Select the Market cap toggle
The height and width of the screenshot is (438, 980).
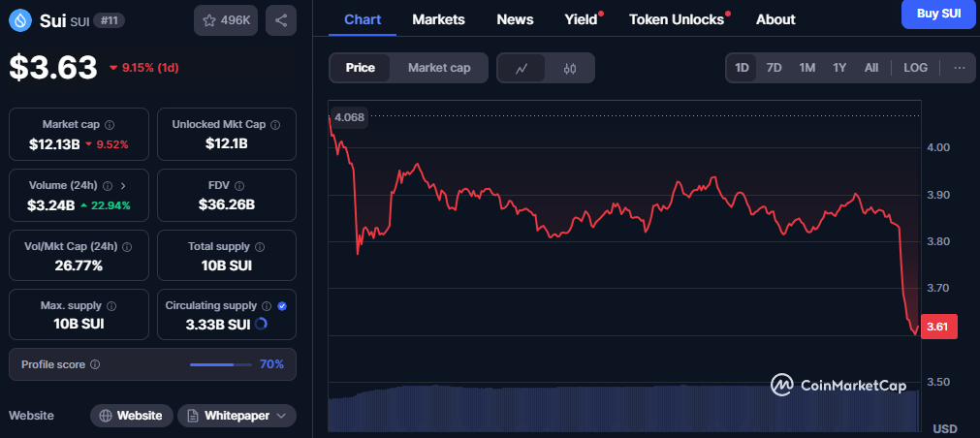coord(439,68)
